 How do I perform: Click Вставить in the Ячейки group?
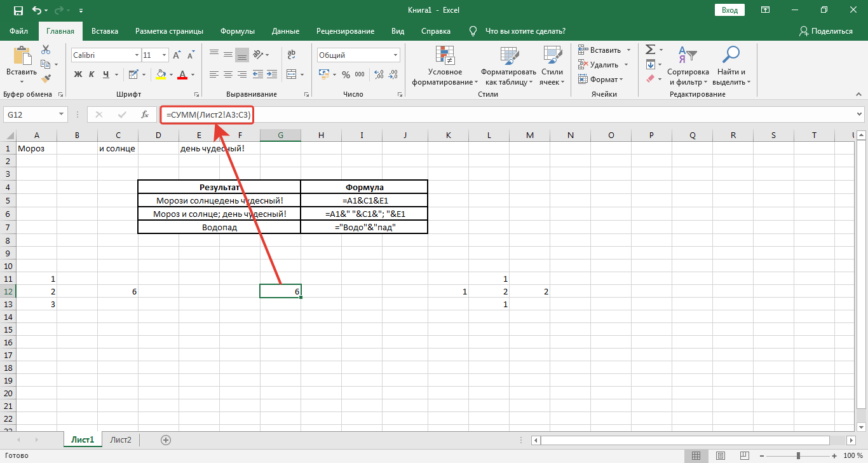(605, 50)
